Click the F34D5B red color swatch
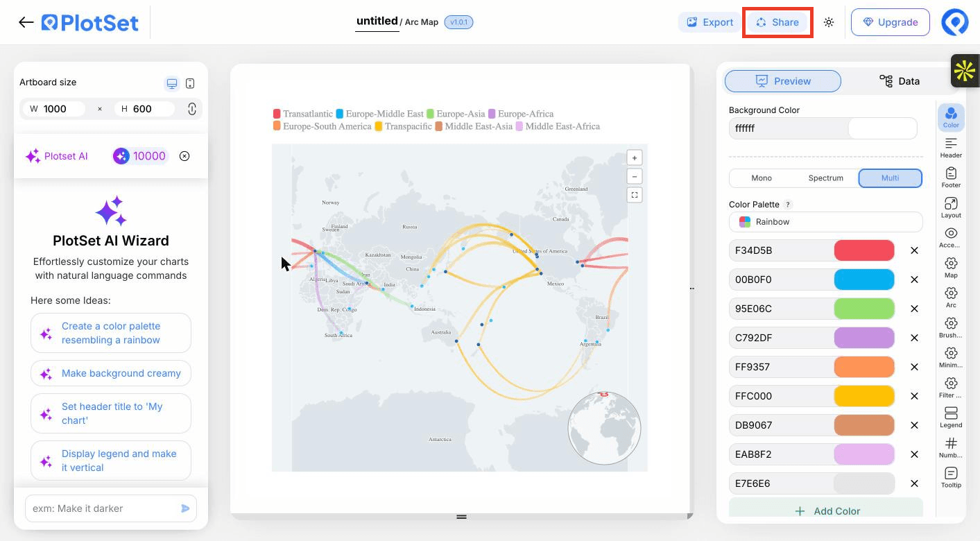Image resolution: width=980 pixels, height=541 pixels. click(x=863, y=250)
